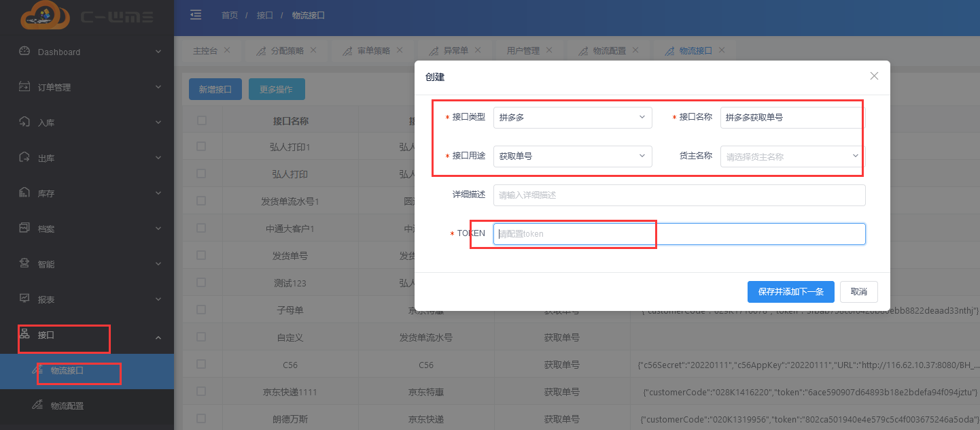Screen dimensions: 980x430
Task: Expand the 订单管理 sidebar menu
Action: pos(158,87)
